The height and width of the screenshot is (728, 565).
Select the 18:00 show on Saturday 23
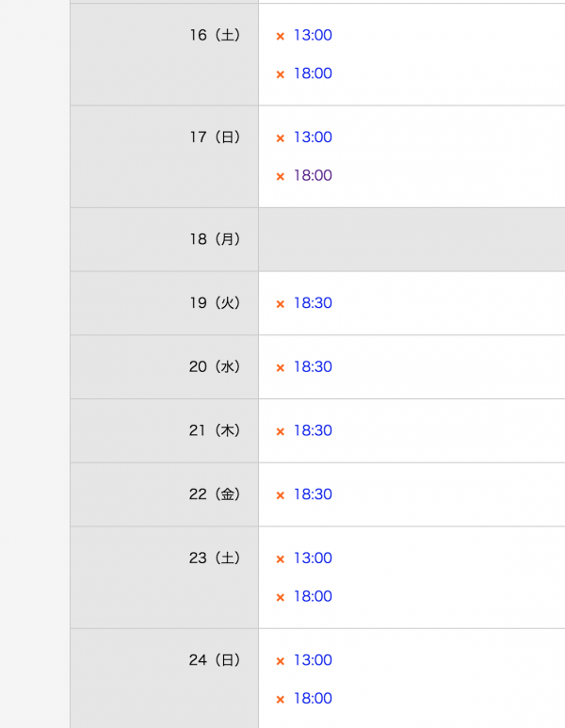point(313,596)
